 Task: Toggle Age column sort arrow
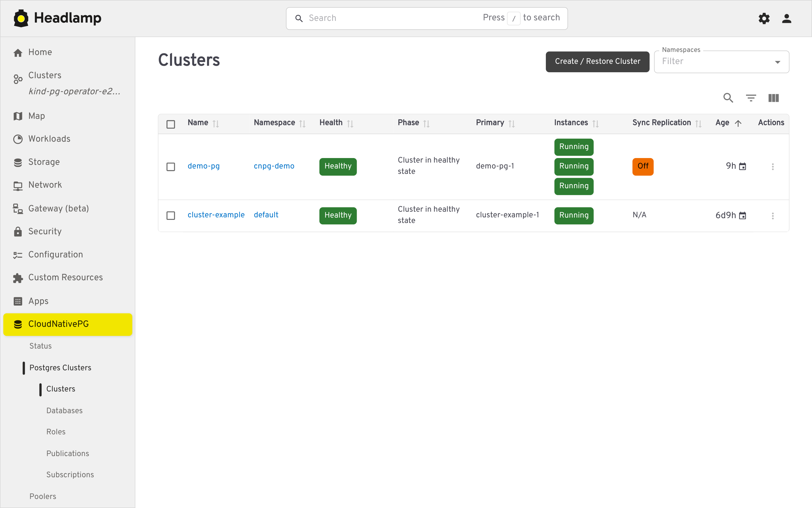tap(738, 123)
